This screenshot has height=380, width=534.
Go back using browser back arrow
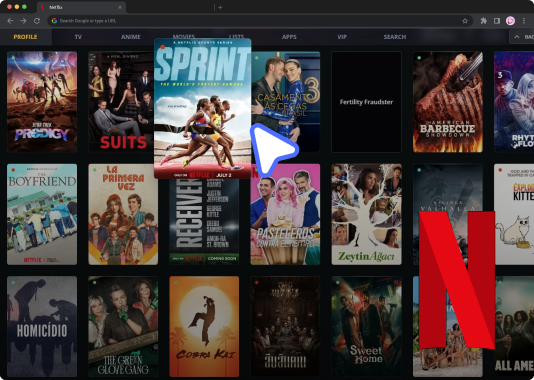click(x=10, y=21)
